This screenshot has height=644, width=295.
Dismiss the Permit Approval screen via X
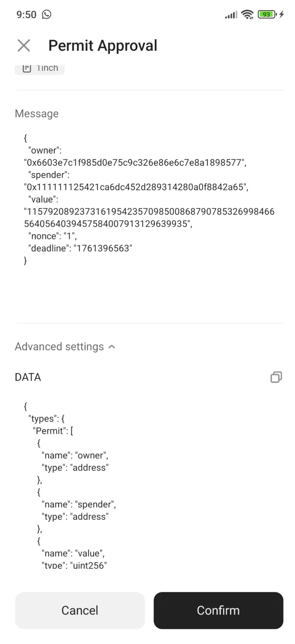(23, 45)
